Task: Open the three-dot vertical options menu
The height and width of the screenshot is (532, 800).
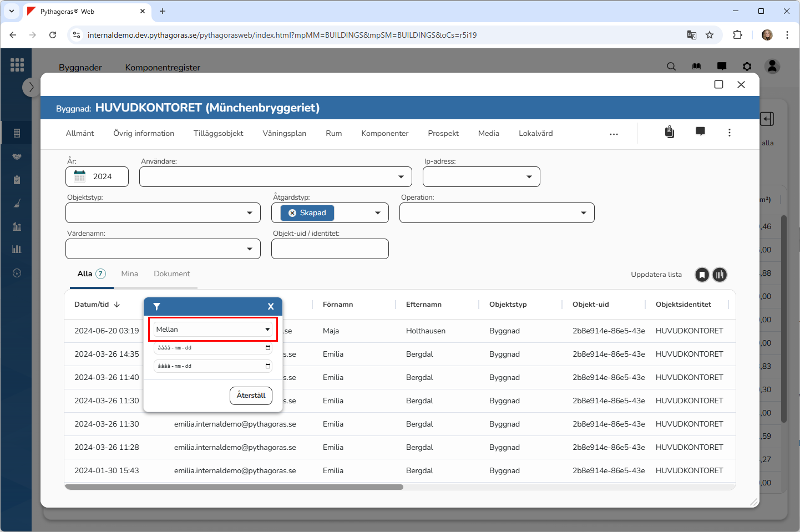Action: (x=729, y=133)
